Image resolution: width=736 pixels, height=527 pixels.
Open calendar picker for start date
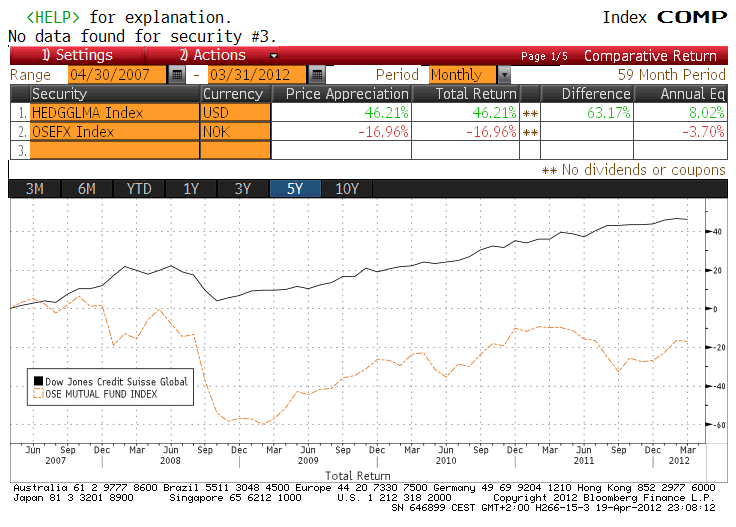[x=177, y=75]
